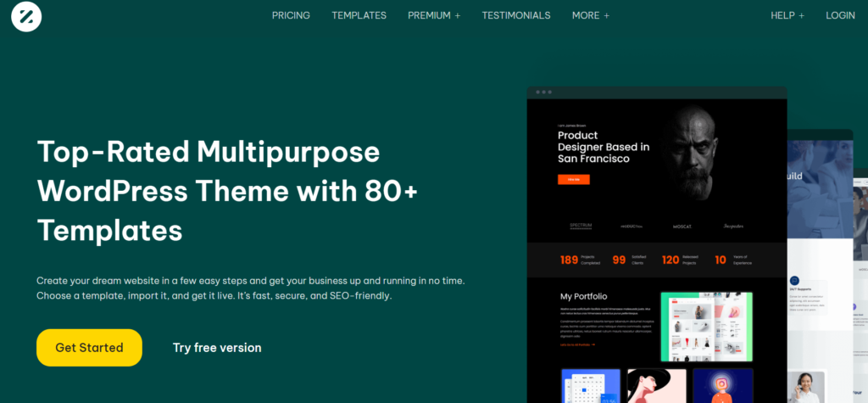
Task: Click the Spectrum brand logo in preview
Action: [581, 227]
